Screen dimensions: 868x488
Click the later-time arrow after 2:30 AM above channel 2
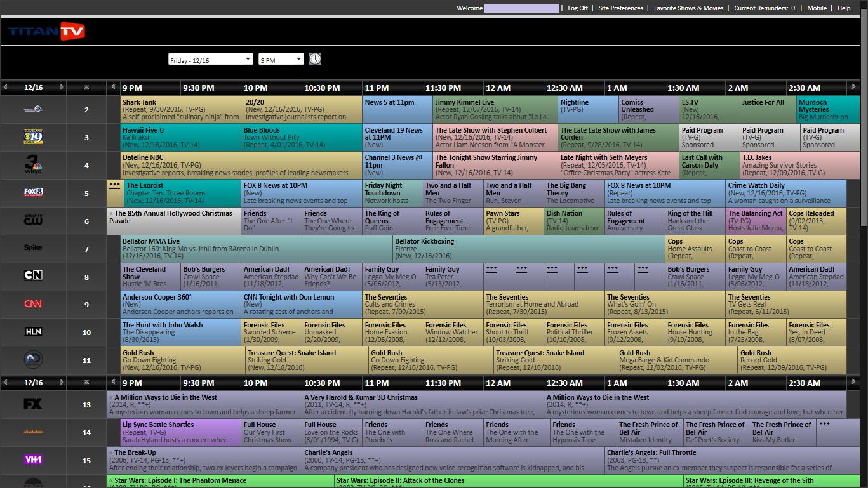(x=853, y=88)
